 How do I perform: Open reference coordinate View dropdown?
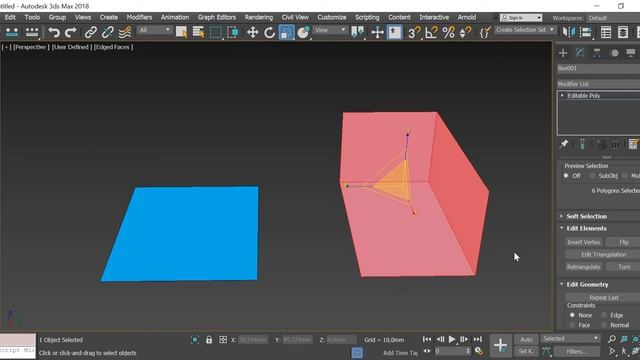[330, 30]
